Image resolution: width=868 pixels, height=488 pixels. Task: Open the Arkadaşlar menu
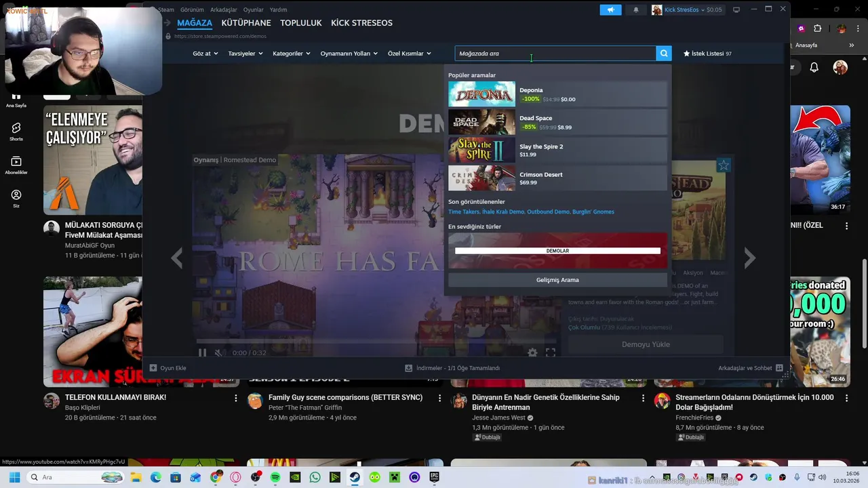pyautogui.click(x=224, y=9)
